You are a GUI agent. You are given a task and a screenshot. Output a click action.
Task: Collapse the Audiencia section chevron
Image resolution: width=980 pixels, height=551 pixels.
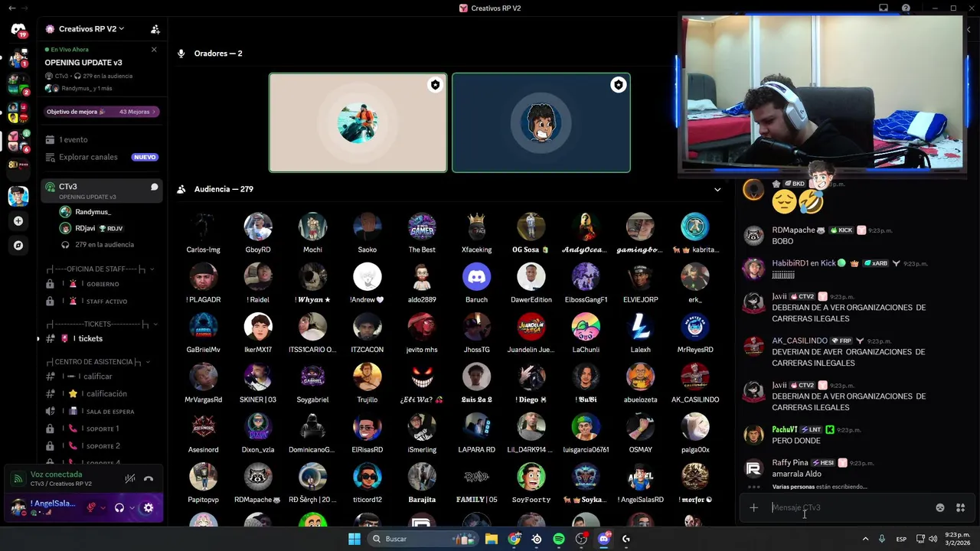click(x=717, y=189)
